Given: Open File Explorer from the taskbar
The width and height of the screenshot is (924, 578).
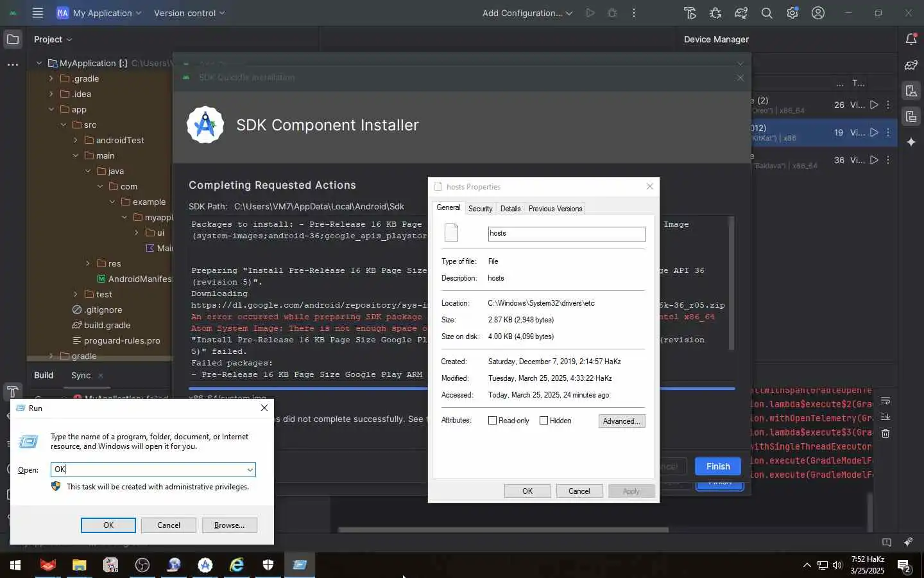Looking at the screenshot, I should (x=79, y=565).
